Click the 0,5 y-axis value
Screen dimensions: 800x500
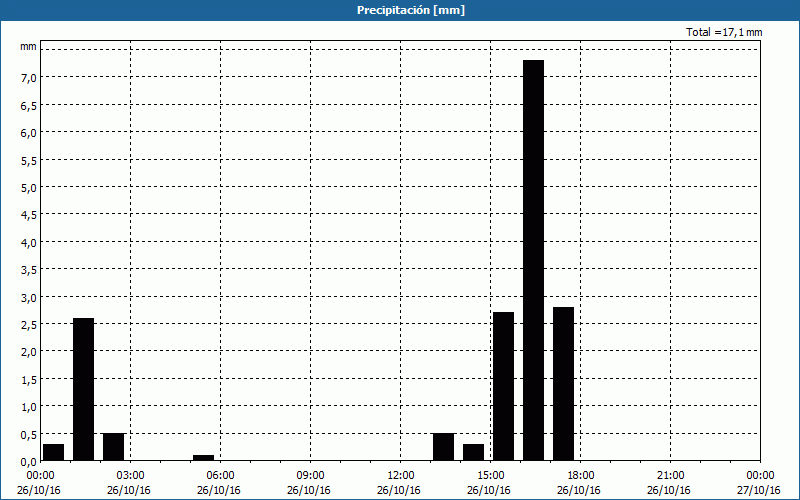pos(29,435)
